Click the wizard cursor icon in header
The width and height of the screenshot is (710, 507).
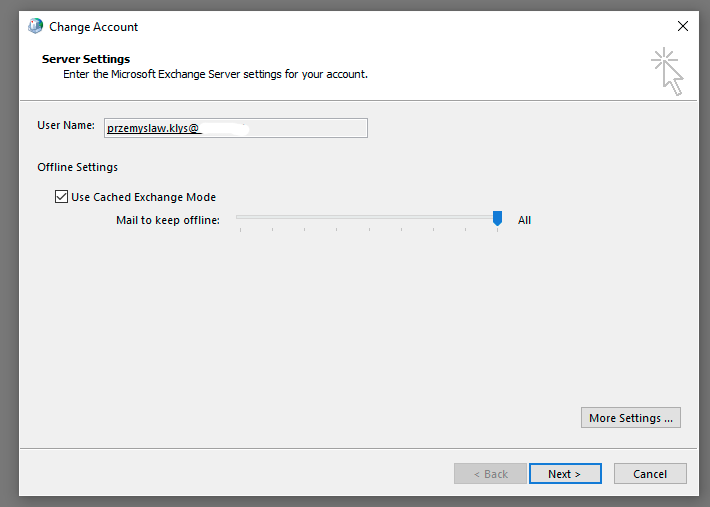tap(667, 71)
